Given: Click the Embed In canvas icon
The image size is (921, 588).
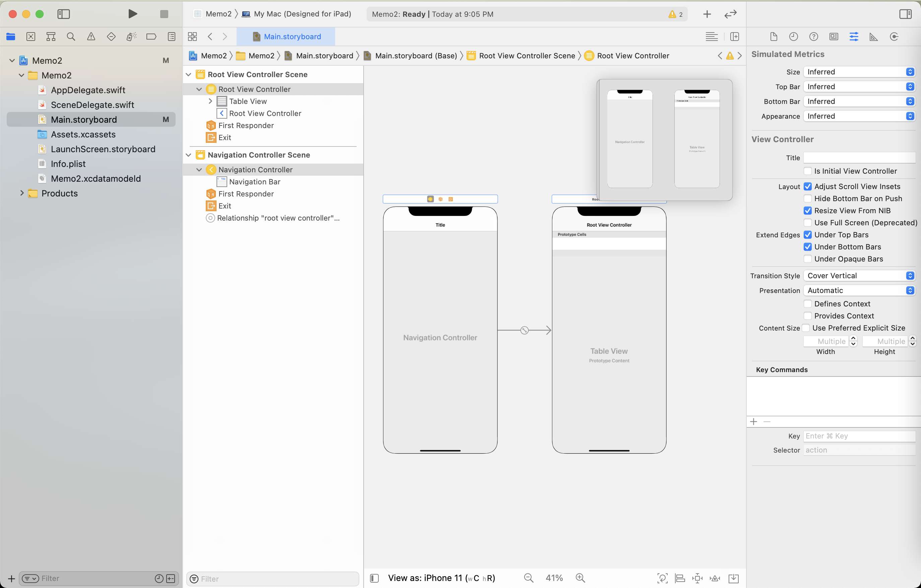Looking at the screenshot, I should point(733,578).
